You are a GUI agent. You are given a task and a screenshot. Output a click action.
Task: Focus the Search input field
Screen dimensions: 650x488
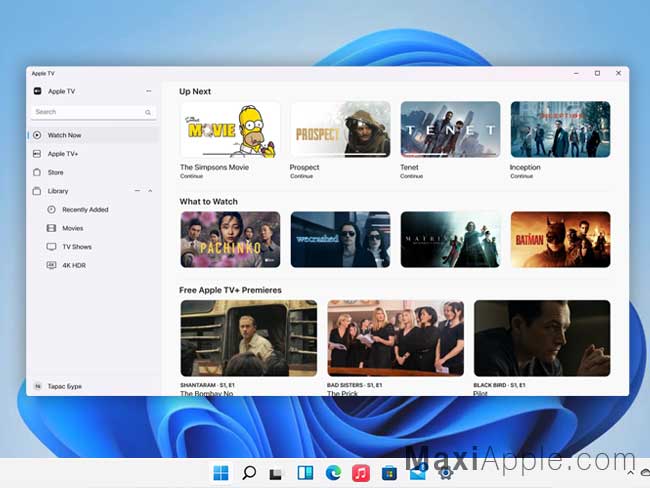pos(94,112)
